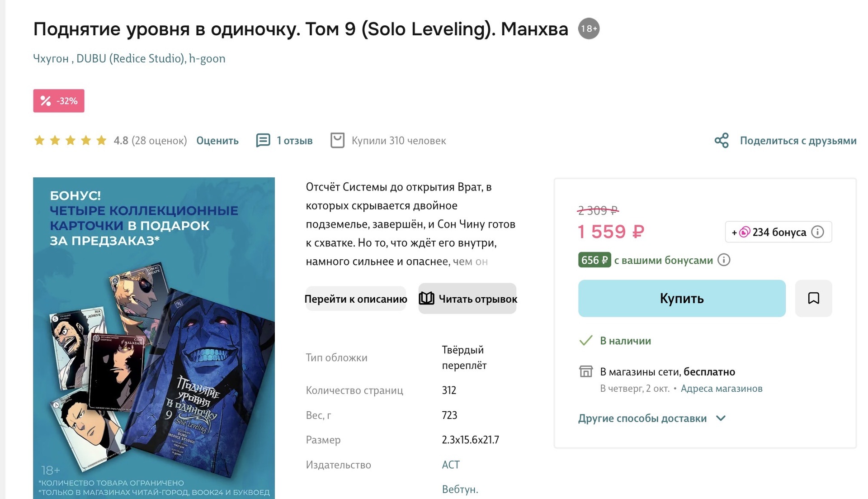The width and height of the screenshot is (868, 499).
Task: Open the book cover image
Action: point(154,338)
